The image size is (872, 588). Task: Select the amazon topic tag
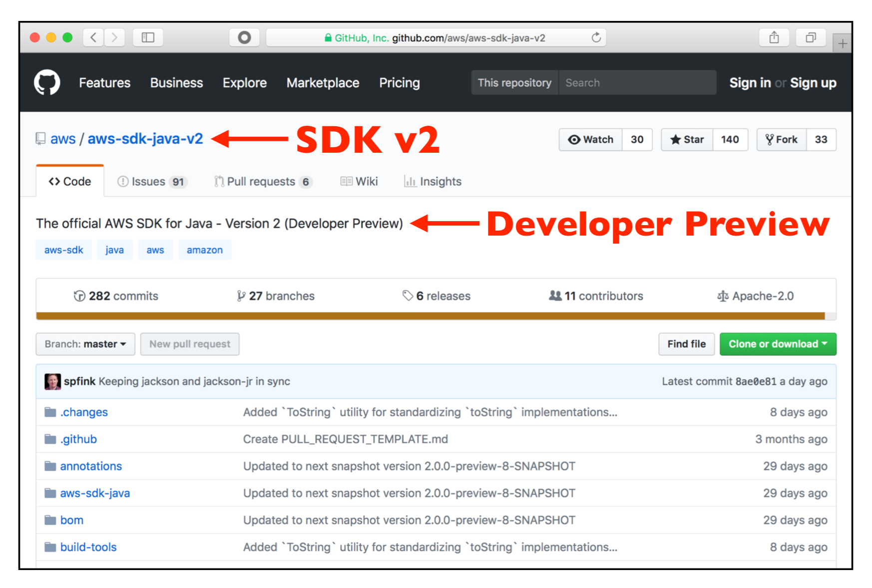coord(205,250)
